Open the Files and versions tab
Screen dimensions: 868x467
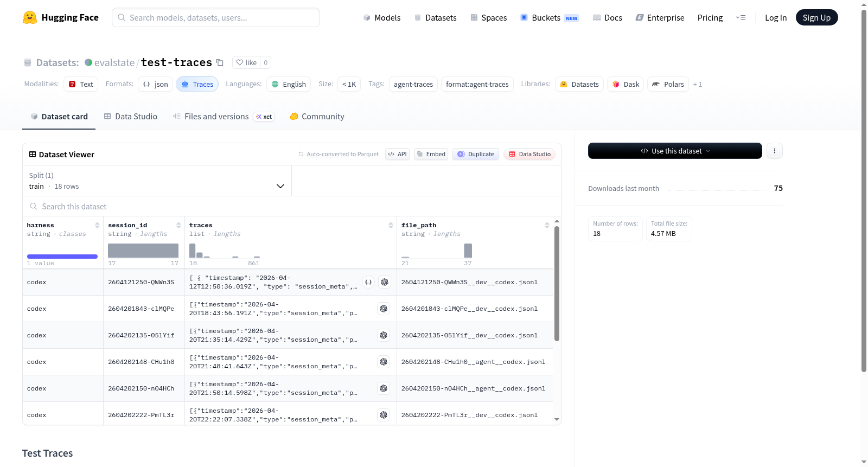tap(224, 117)
